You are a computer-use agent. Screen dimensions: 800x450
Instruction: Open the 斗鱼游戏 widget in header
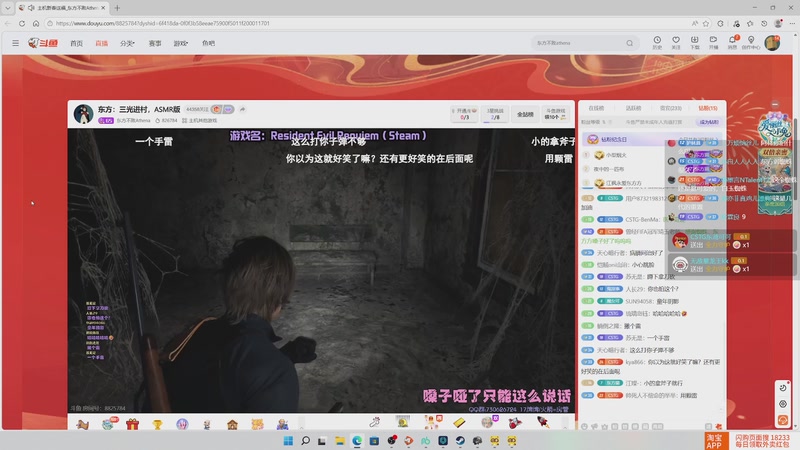click(555, 114)
